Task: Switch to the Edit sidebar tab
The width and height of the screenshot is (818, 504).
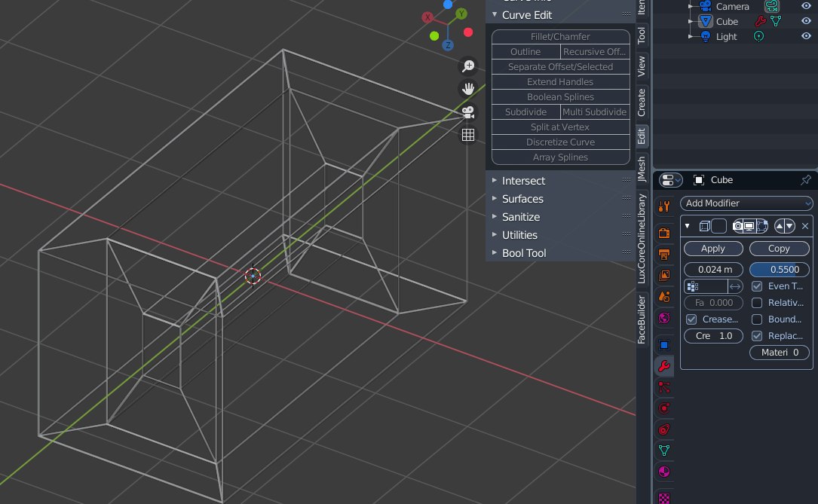Action: coord(642,136)
